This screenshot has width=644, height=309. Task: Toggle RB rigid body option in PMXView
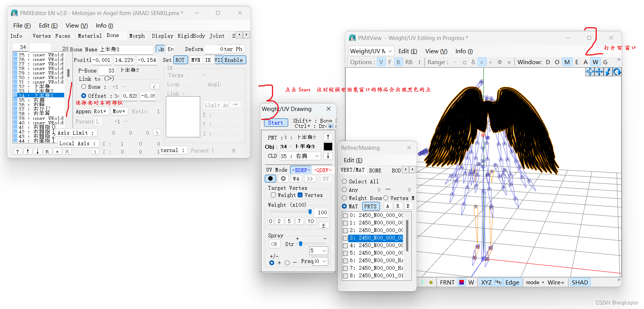coord(409,62)
